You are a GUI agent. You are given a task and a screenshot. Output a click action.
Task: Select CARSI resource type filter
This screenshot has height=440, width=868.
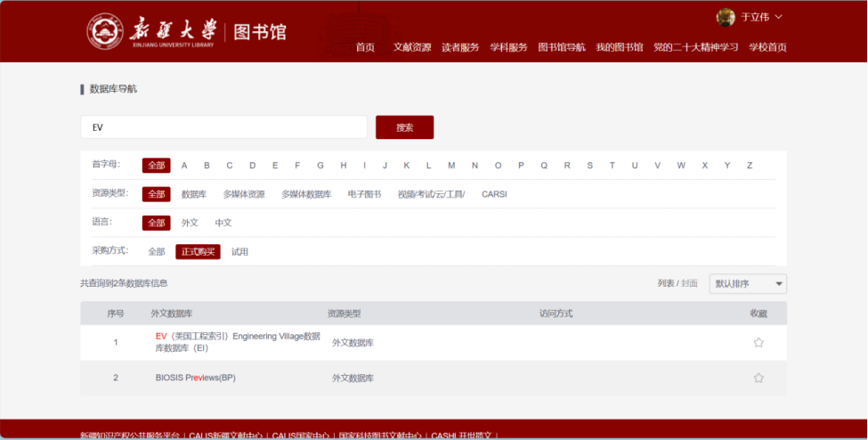pos(494,194)
